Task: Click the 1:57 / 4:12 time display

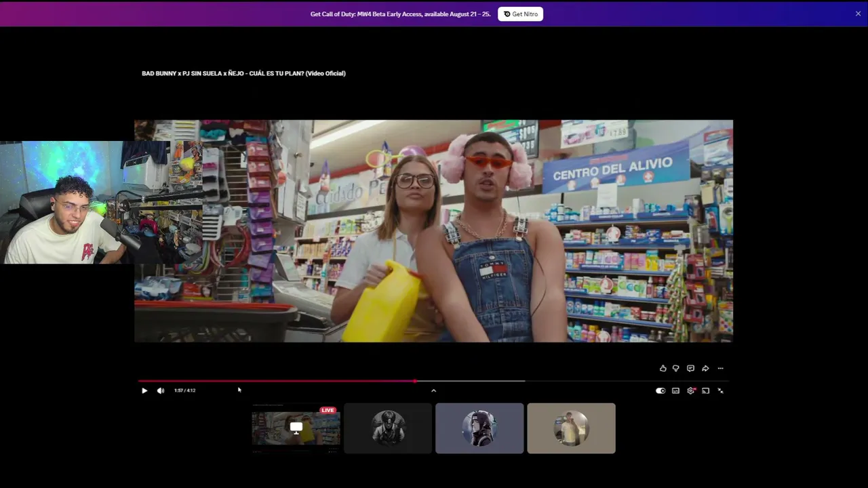Action: pos(184,390)
